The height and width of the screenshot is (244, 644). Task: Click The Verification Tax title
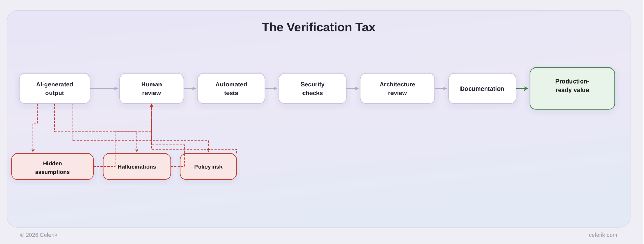319,27
